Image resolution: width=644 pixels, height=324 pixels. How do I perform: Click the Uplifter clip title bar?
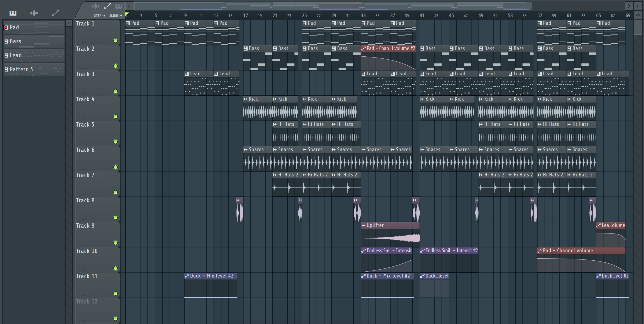point(390,225)
